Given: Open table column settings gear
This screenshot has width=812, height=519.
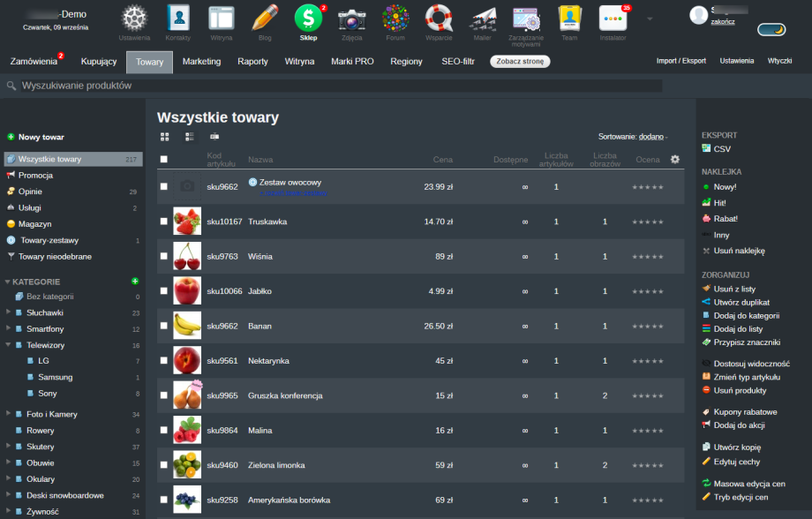Looking at the screenshot, I should pos(675,160).
